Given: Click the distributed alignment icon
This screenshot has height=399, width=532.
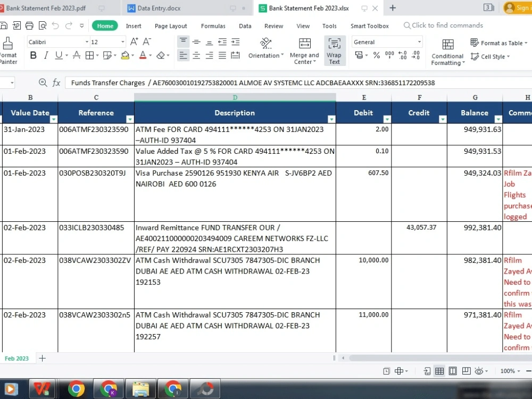Looking at the screenshot, I should pos(236,55).
